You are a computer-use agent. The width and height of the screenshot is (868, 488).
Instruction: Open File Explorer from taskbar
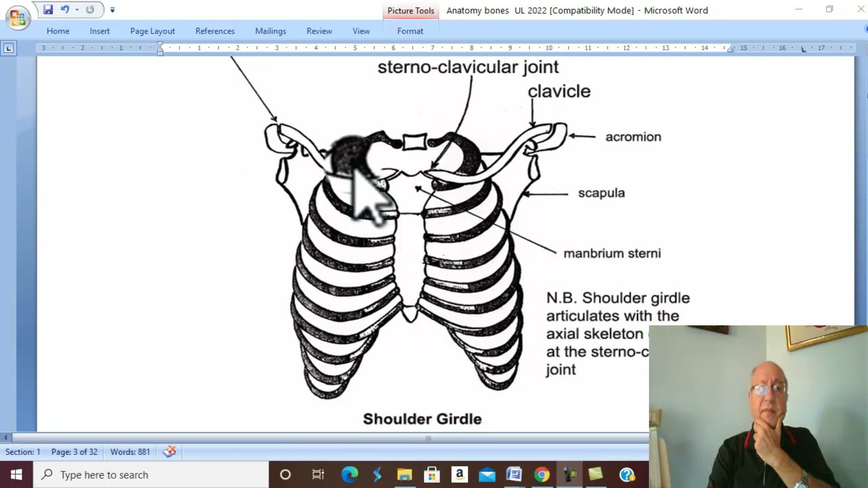pyautogui.click(x=404, y=474)
